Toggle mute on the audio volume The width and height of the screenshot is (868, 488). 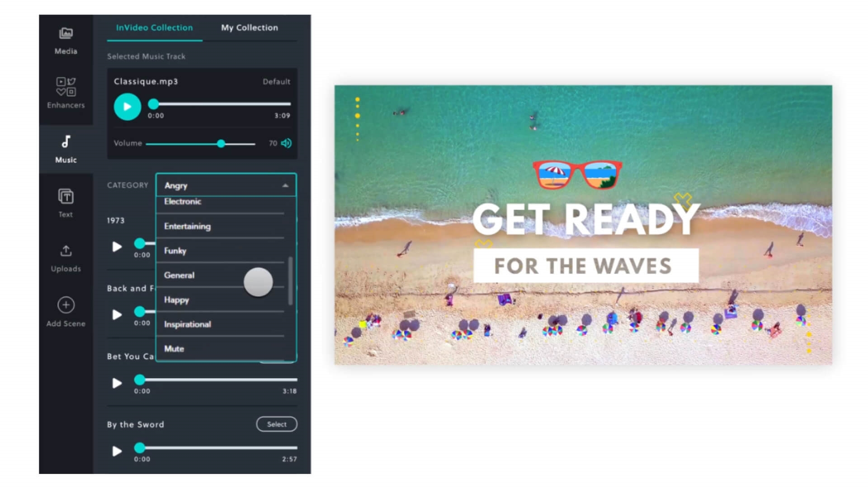286,142
